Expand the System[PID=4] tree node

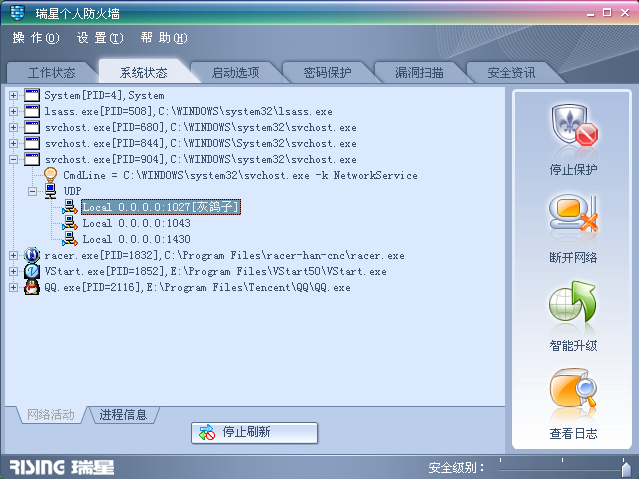pyautogui.click(x=13, y=95)
